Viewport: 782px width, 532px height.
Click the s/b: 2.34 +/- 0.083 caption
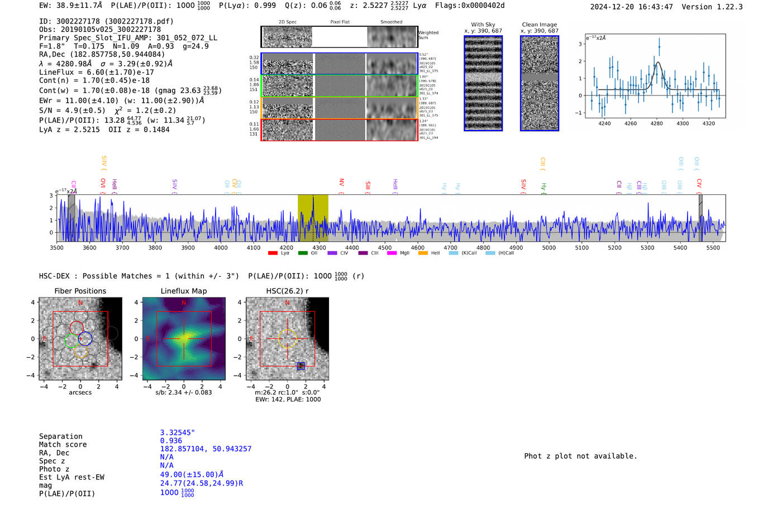[x=184, y=392]
